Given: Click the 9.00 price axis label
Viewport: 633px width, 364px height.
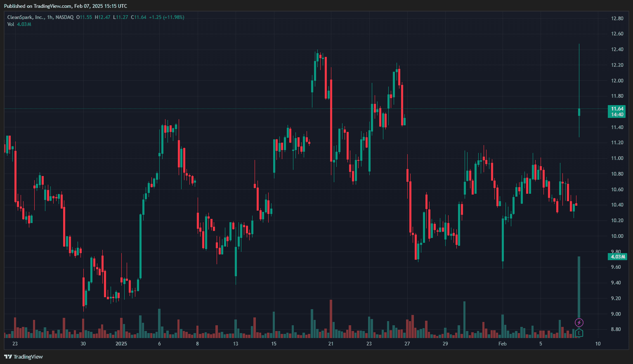Looking at the screenshot, I should [x=616, y=314].
